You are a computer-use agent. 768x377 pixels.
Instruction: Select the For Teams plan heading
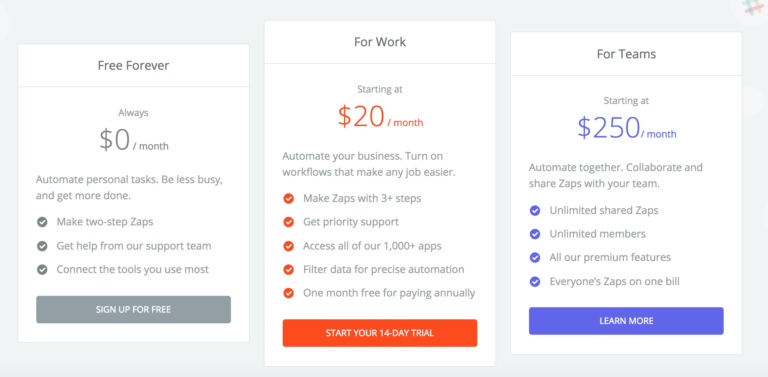pos(626,54)
